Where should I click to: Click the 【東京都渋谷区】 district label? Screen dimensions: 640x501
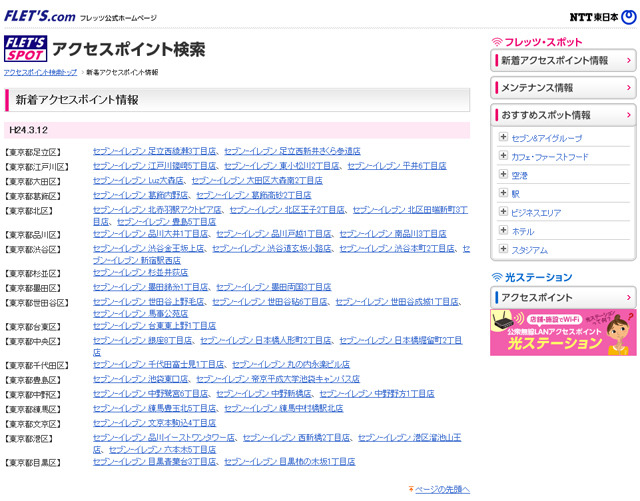point(33,249)
